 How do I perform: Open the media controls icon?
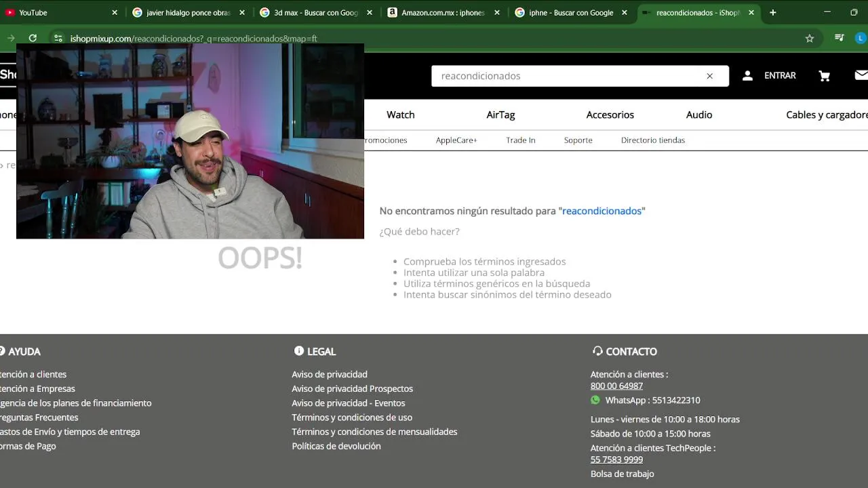pos(840,39)
